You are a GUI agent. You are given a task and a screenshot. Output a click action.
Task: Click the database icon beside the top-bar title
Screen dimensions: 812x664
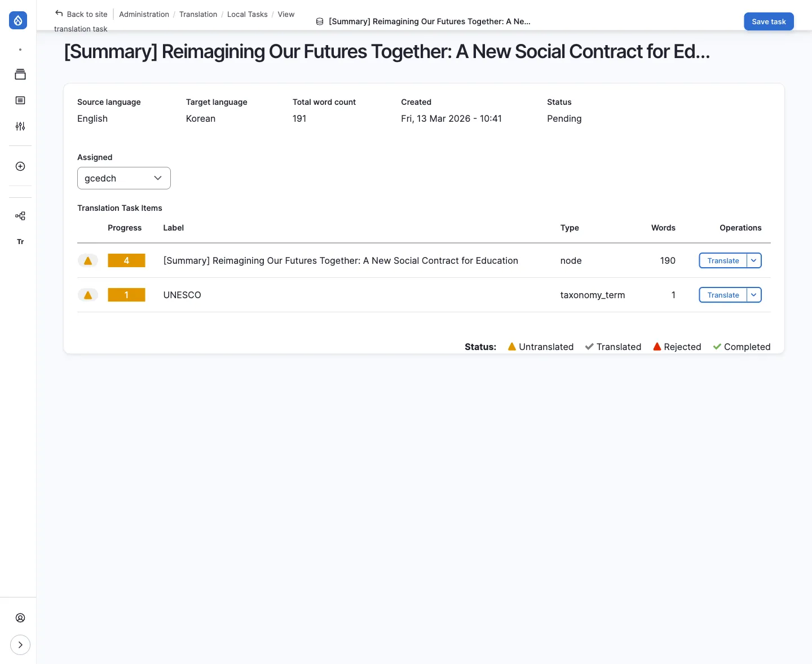(x=320, y=21)
